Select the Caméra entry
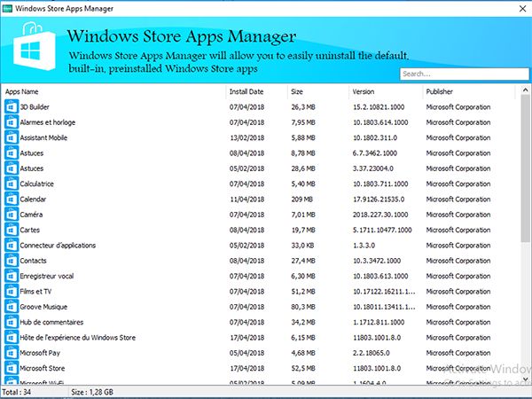Viewport: 532px width, 399px height. click(x=31, y=215)
